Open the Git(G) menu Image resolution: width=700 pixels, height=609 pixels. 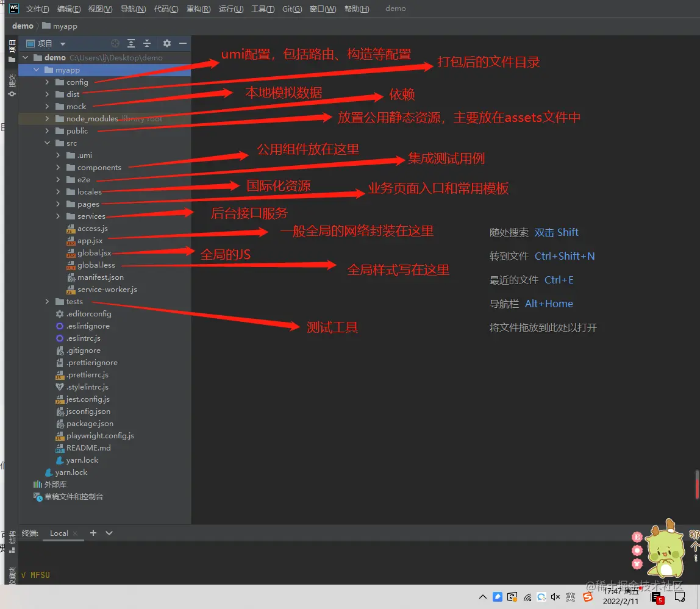tap(292, 9)
